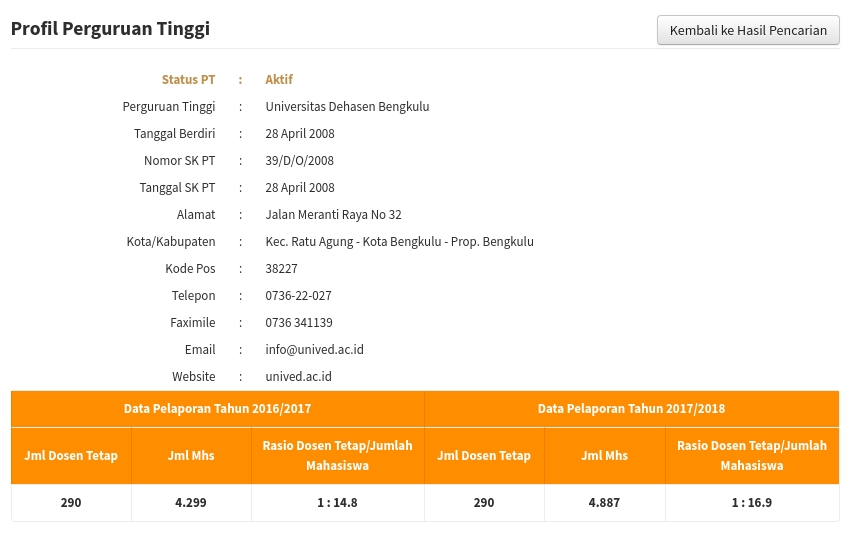
Task: Click Data Pelaporan Tahun 2017/2018 header
Action: 632,409
